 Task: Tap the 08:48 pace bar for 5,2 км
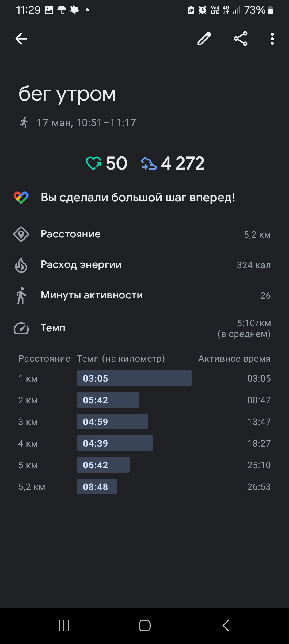tap(97, 486)
